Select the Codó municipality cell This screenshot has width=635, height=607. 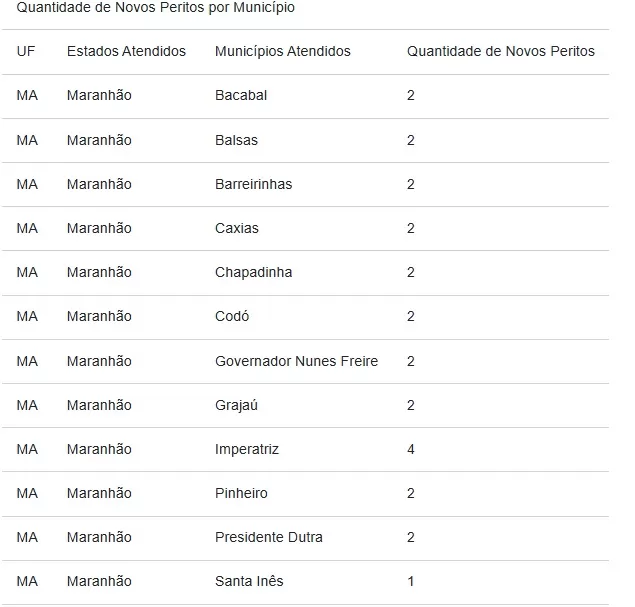pyautogui.click(x=232, y=316)
